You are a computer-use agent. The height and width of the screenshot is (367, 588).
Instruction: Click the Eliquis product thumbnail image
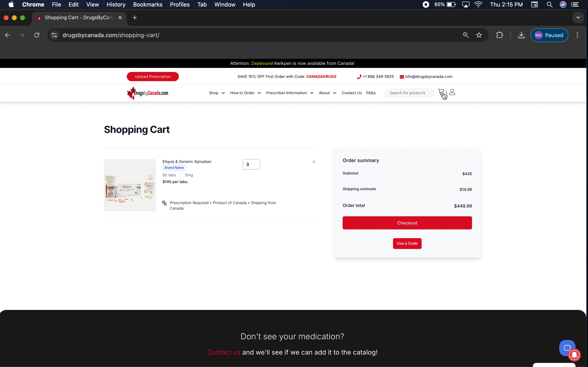(x=130, y=185)
